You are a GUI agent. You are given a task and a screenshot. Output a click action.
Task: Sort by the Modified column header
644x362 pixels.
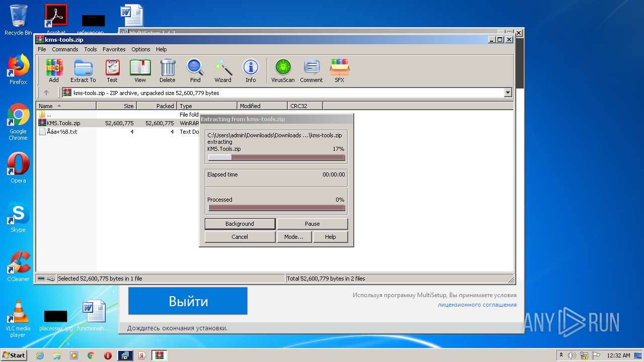(x=262, y=106)
